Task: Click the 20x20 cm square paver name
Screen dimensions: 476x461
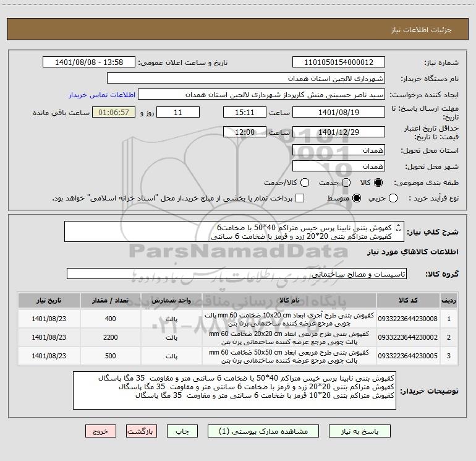Action: click(x=289, y=338)
